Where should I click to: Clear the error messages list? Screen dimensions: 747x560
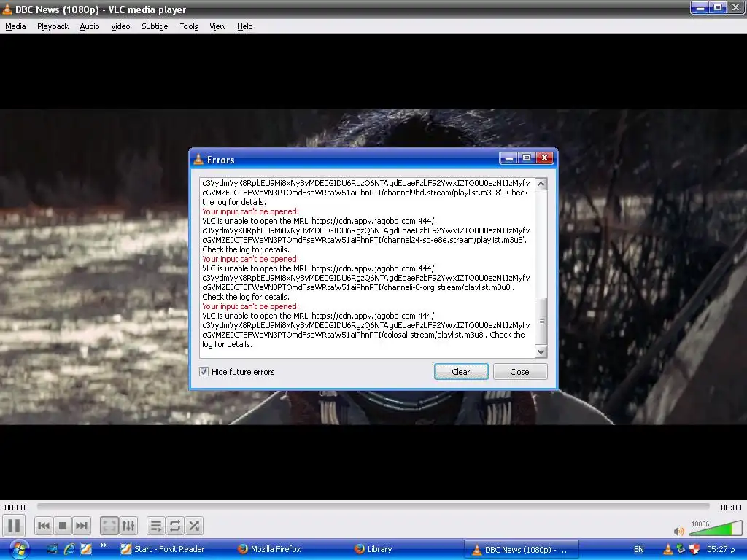pos(461,371)
